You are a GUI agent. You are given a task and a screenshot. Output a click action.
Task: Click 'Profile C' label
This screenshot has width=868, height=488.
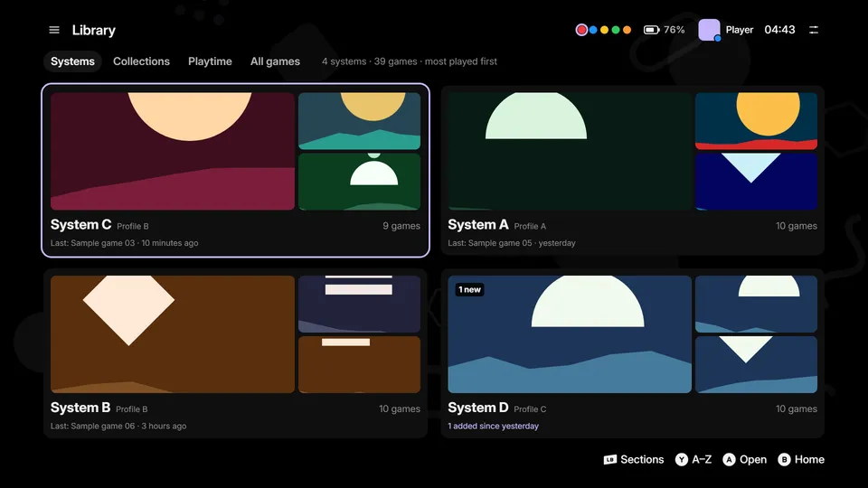(531, 409)
